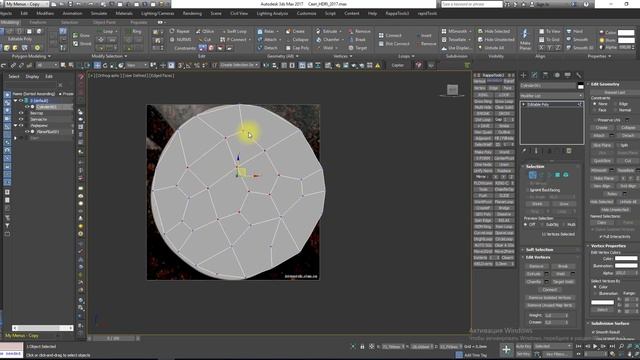Open Create Selection Set dropdown

tap(239, 65)
